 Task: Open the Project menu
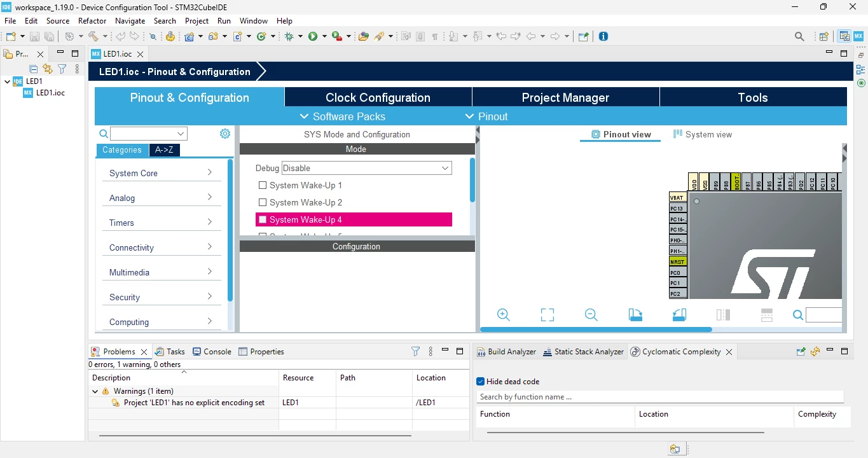point(196,20)
